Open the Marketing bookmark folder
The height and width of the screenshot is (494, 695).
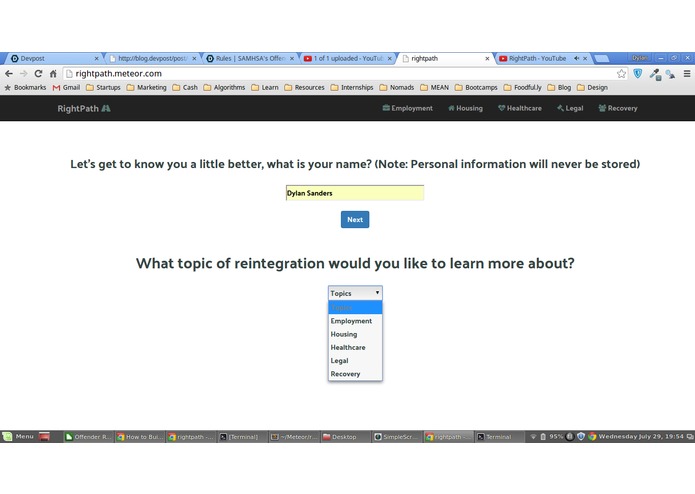click(x=147, y=87)
